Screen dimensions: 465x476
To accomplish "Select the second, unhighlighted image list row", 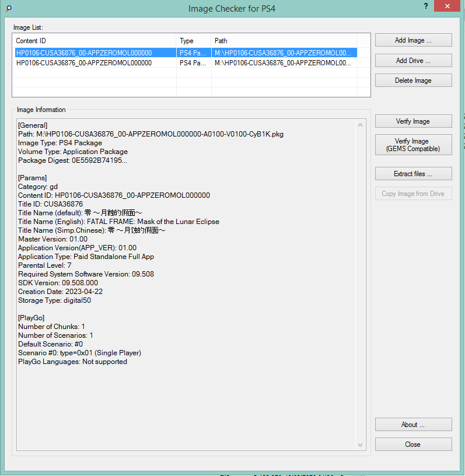I will (x=186, y=63).
